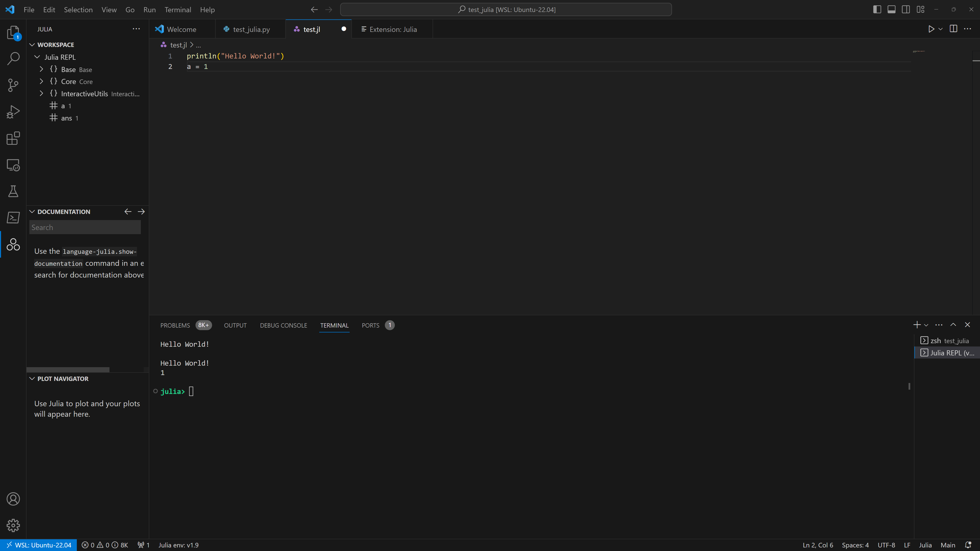Open the Explorer view in activity bar
The height and width of the screenshot is (551, 980).
13,33
